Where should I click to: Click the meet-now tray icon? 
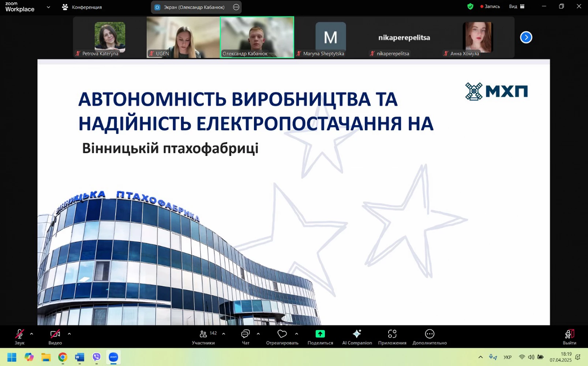(x=493, y=357)
